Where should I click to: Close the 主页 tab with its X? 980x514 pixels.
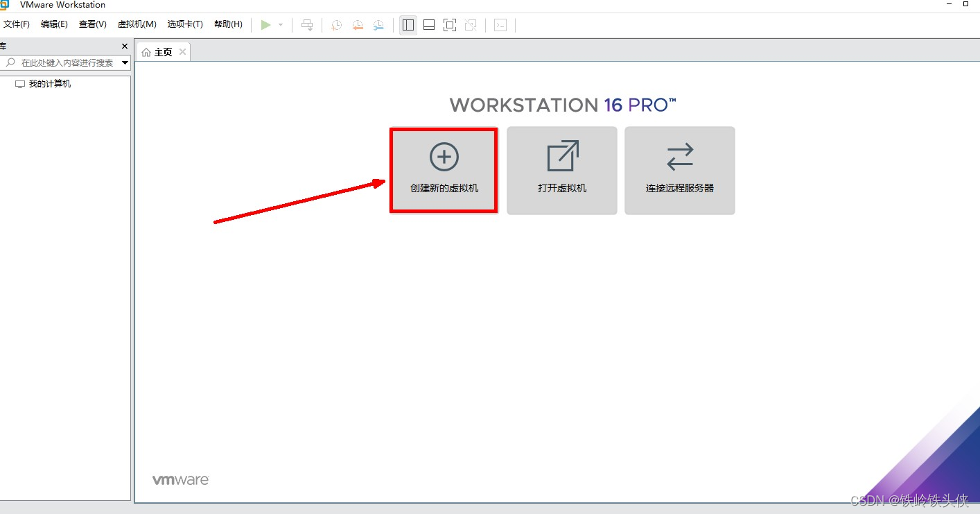182,52
